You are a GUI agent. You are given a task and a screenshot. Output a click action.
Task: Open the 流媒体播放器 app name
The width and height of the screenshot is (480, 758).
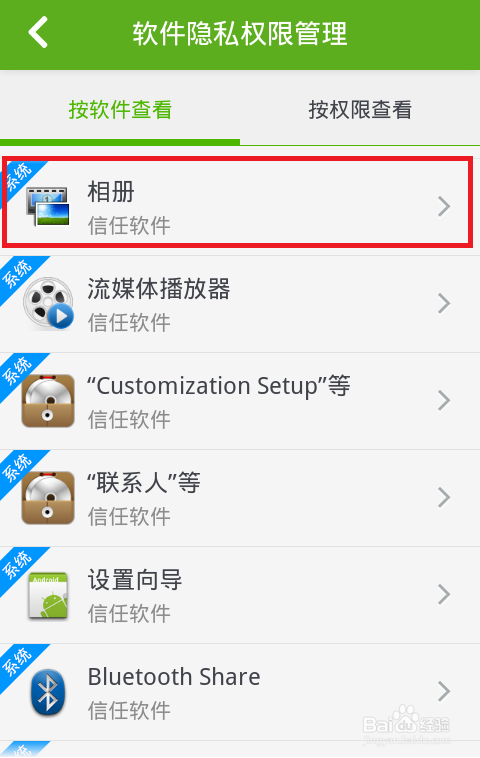pos(159,289)
